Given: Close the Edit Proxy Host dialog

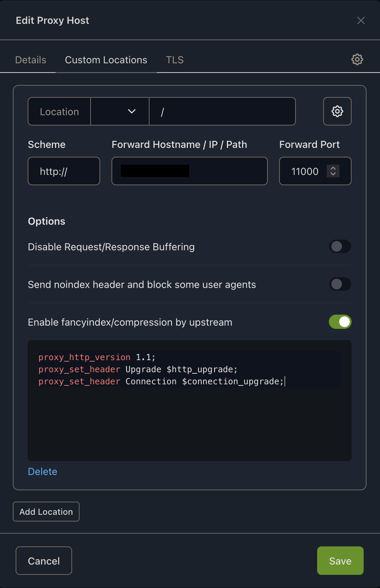Looking at the screenshot, I should pos(361,21).
